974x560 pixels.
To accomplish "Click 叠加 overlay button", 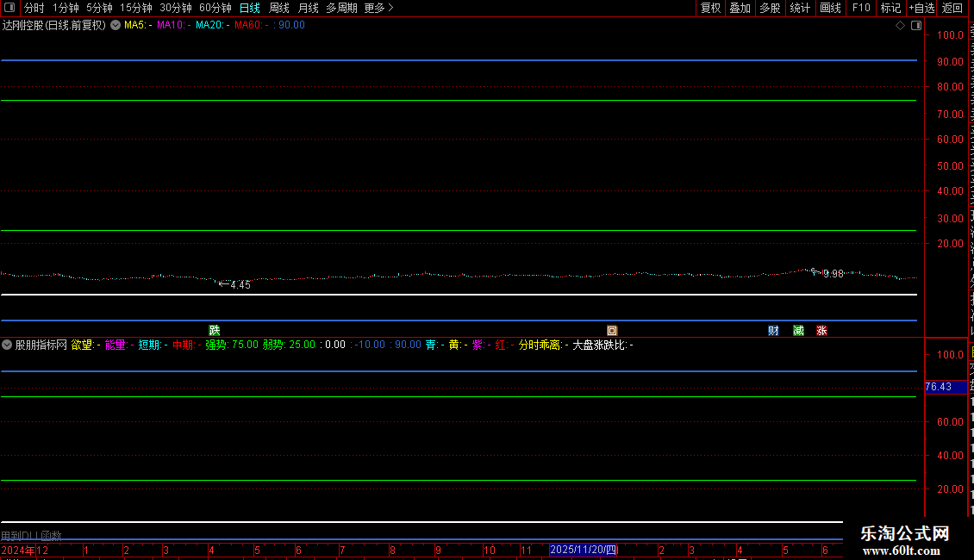I will click(x=740, y=8).
